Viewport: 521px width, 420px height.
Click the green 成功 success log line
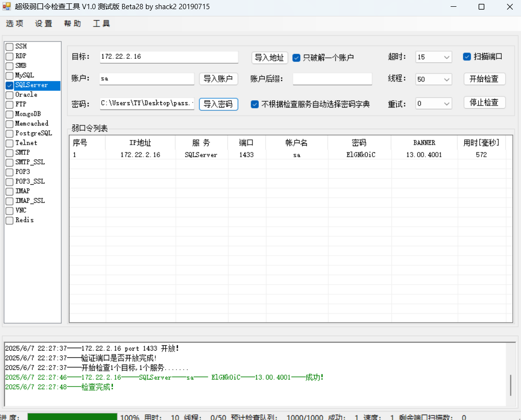[x=164, y=378]
